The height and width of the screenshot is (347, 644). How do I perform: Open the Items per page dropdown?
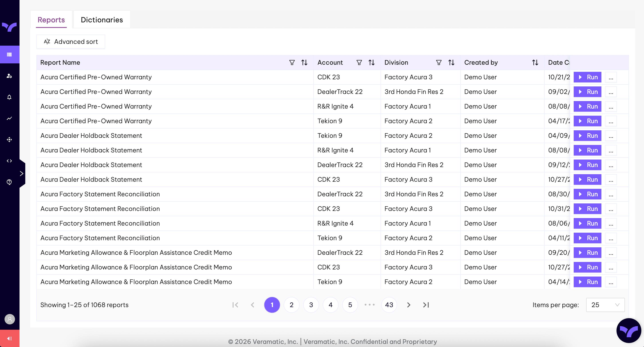(605, 305)
